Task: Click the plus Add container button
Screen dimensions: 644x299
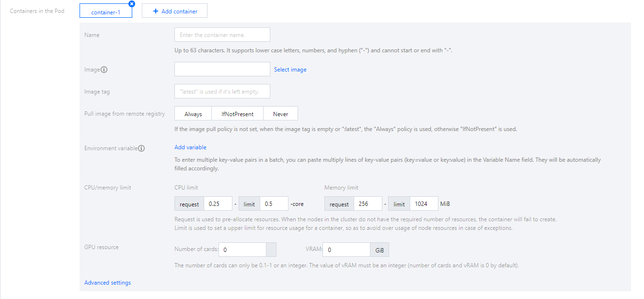Action: 174,11
